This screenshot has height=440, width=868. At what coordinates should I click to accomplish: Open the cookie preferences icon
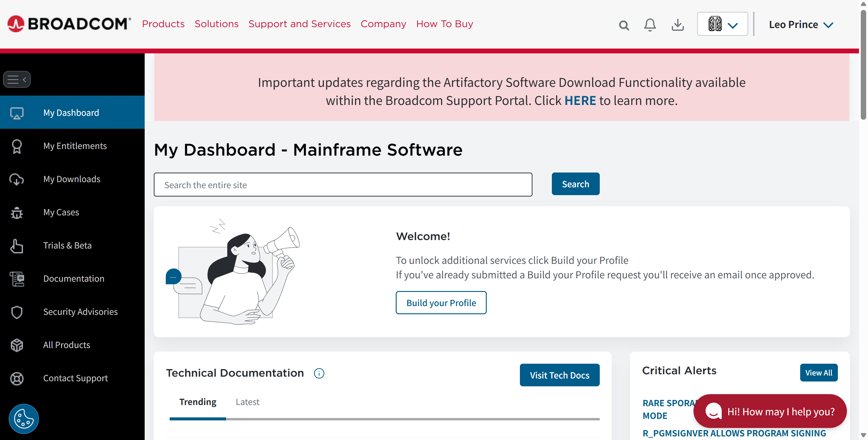(x=23, y=418)
